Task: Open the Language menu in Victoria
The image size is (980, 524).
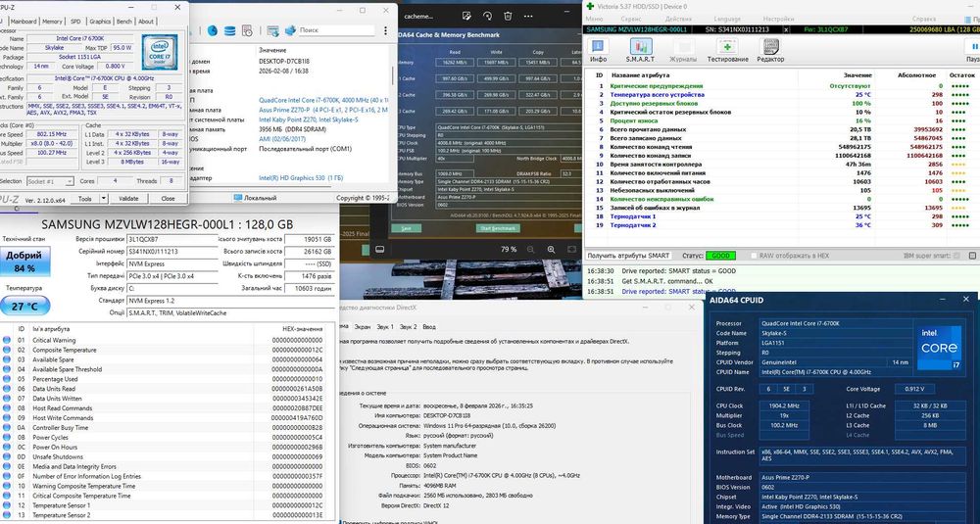Action: (x=727, y=19)
